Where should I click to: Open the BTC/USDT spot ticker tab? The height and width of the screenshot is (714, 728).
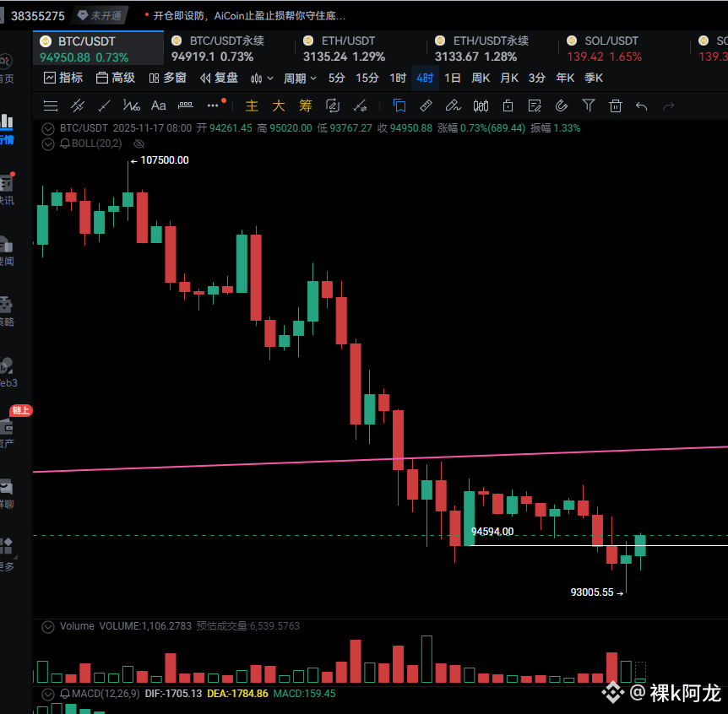click(98, 49)
